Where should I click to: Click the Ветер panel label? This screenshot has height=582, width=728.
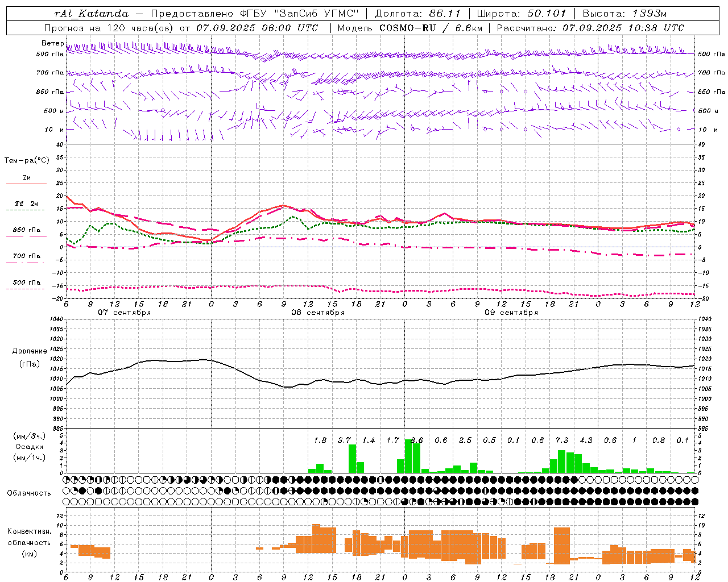[x=52, y=43]
